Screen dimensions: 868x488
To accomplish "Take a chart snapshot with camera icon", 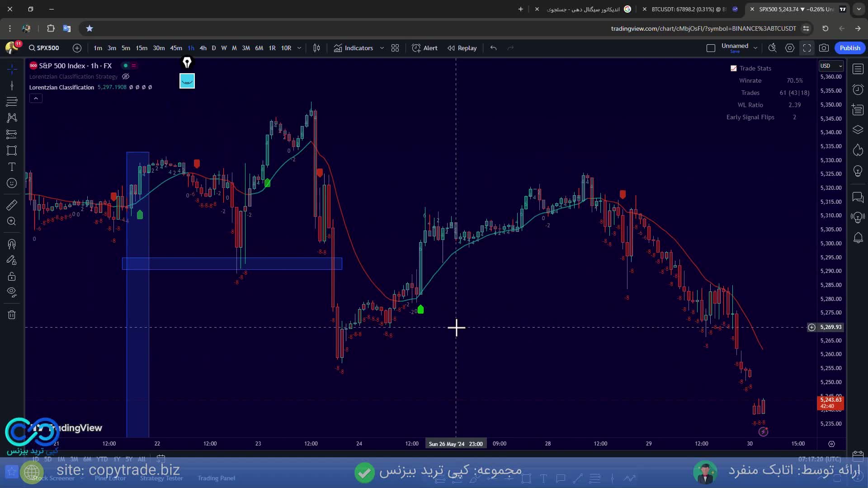I will [824, 48].
